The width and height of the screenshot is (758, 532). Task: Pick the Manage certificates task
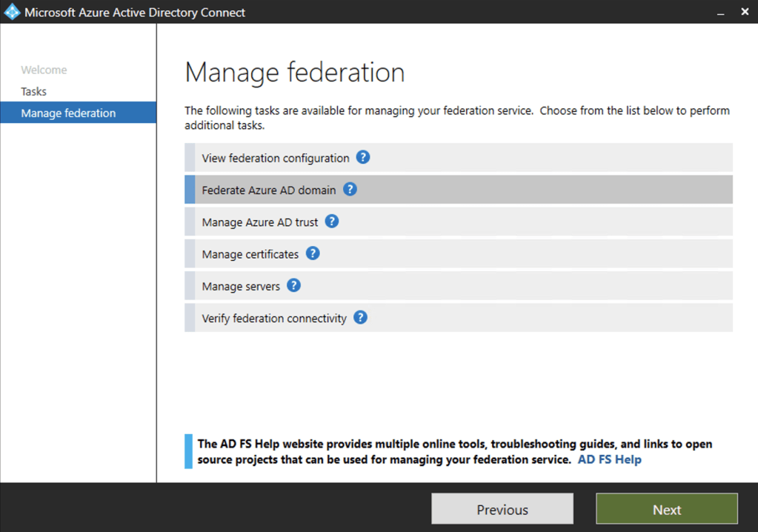pos(250,254)
